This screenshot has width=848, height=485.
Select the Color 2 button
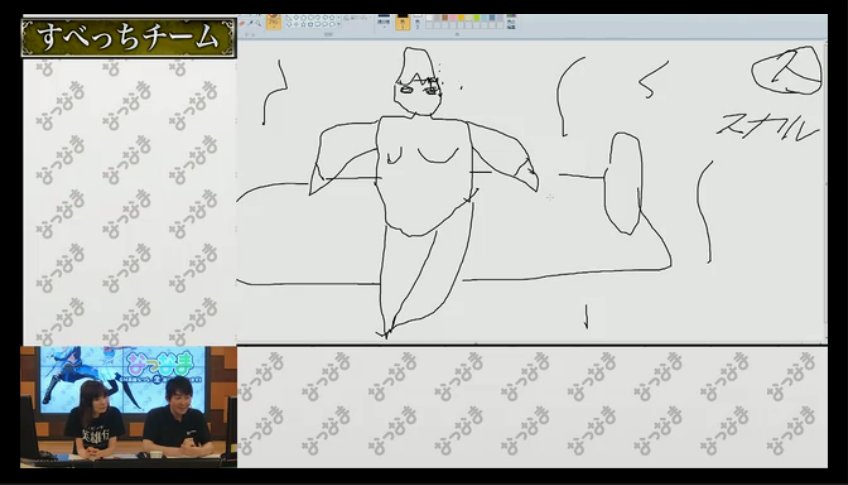tap(418, 23)
